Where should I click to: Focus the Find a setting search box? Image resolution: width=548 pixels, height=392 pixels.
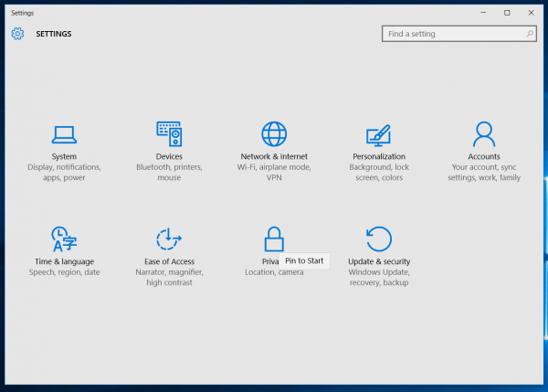459,34
